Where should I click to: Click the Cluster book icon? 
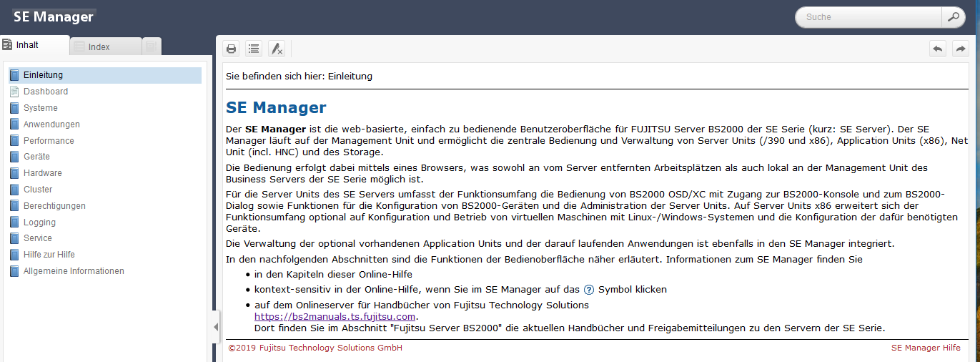tap(14, 190)
